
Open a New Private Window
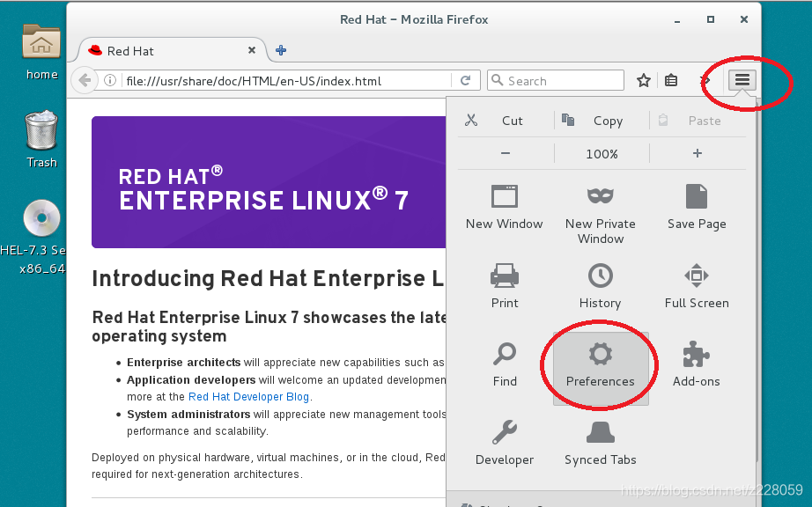pos(601,214)
